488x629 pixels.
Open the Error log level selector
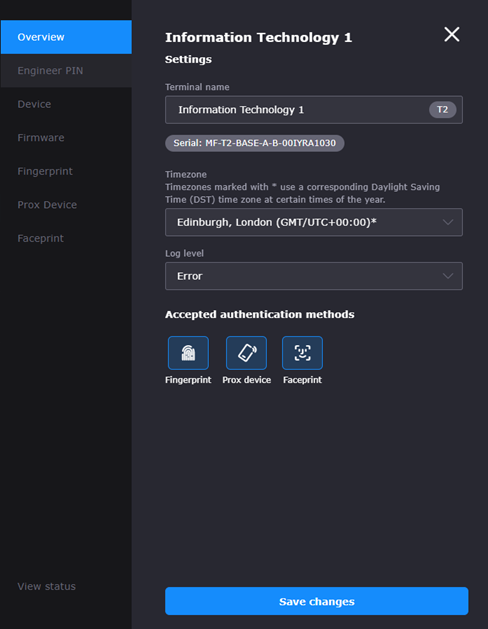point(314,276)
